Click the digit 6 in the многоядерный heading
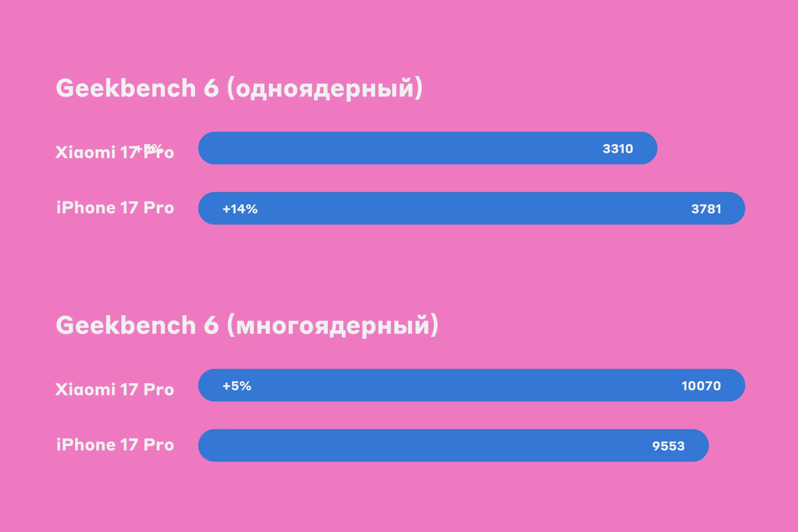The height and width of the screenshot is (532, 798). point(211,325)
